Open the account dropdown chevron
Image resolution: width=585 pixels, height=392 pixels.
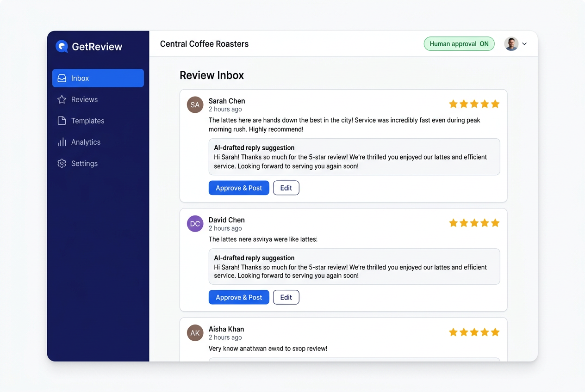524,44
